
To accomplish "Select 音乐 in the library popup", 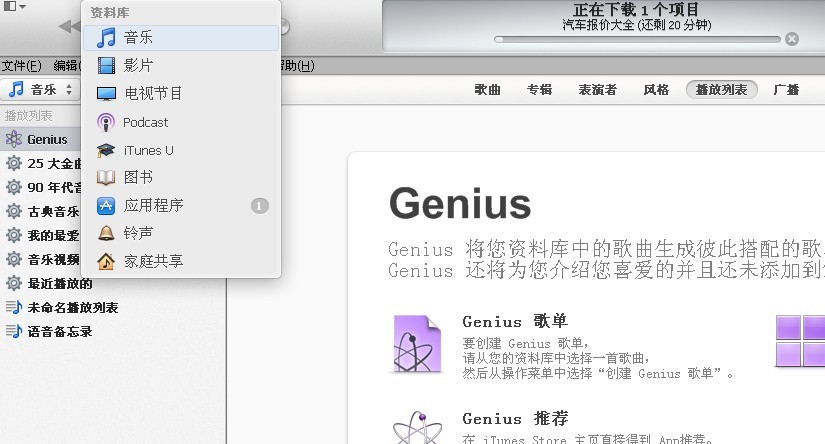I will [x=180, y=38].
